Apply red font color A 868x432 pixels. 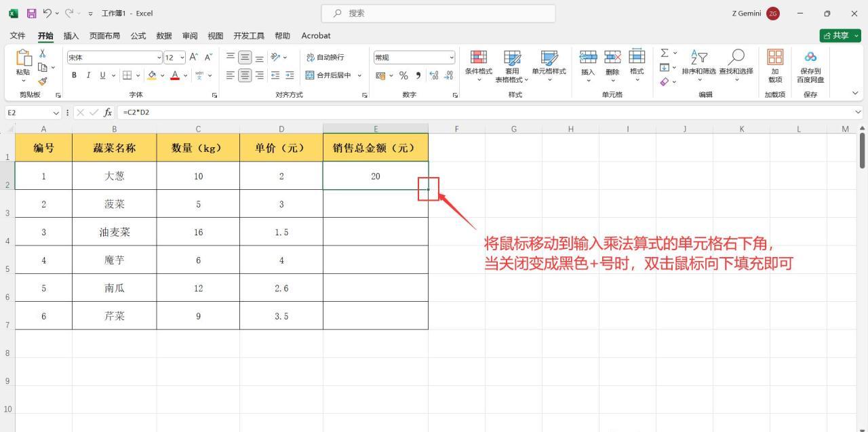(175, 75)
